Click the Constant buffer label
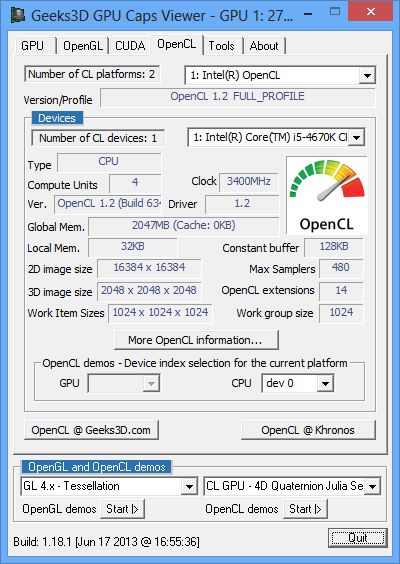The image size is (400, 564). tap(261, 248)
